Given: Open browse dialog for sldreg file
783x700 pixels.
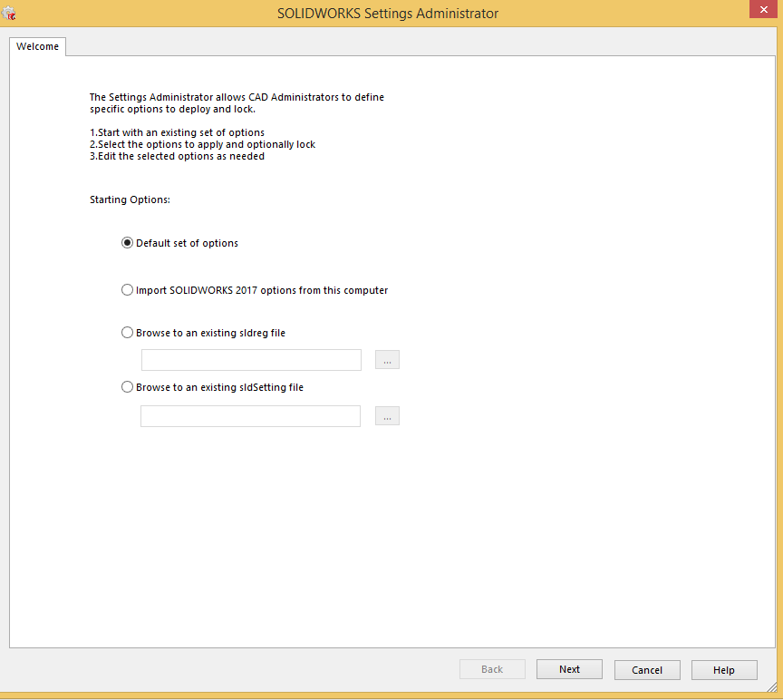Looking at the screenshot, I should tap(387, 360).
